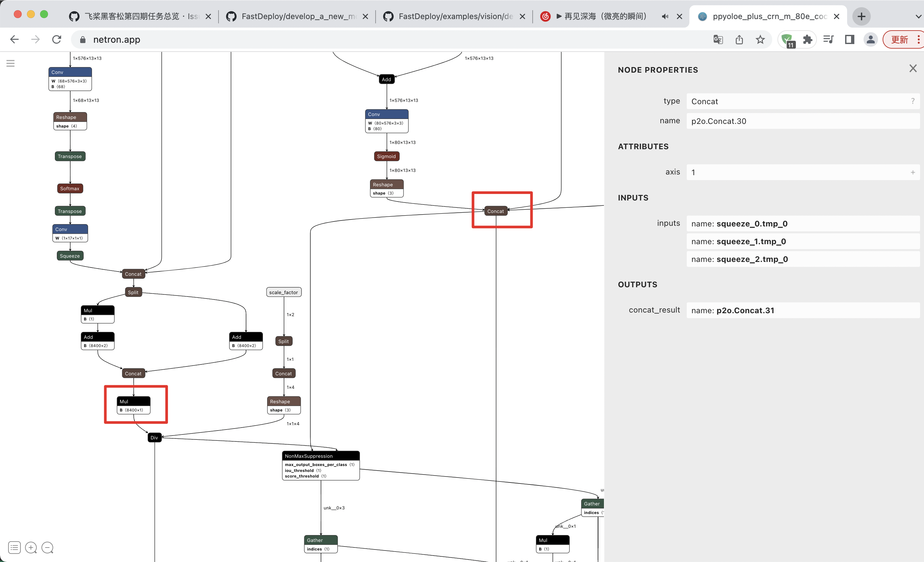Go forward in browser history
This screenshot has width=924, height=562.
coord(35,39)
